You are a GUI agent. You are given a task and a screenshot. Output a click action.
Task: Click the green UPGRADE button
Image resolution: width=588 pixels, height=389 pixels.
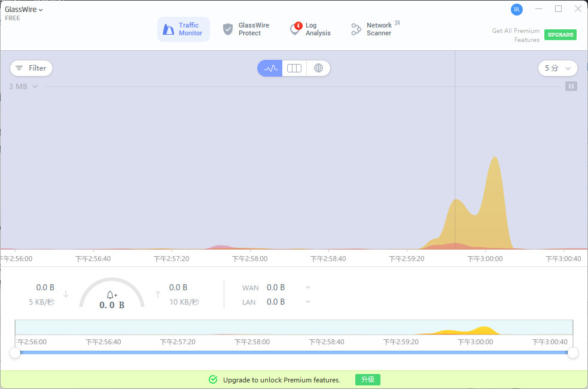(560, 35)
